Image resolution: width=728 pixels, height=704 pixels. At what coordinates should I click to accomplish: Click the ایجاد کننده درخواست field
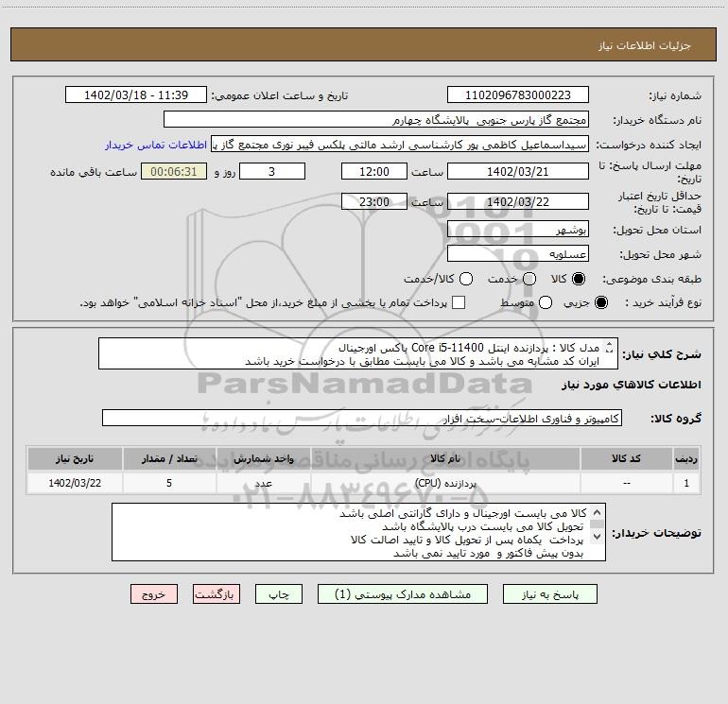[400, 144]
